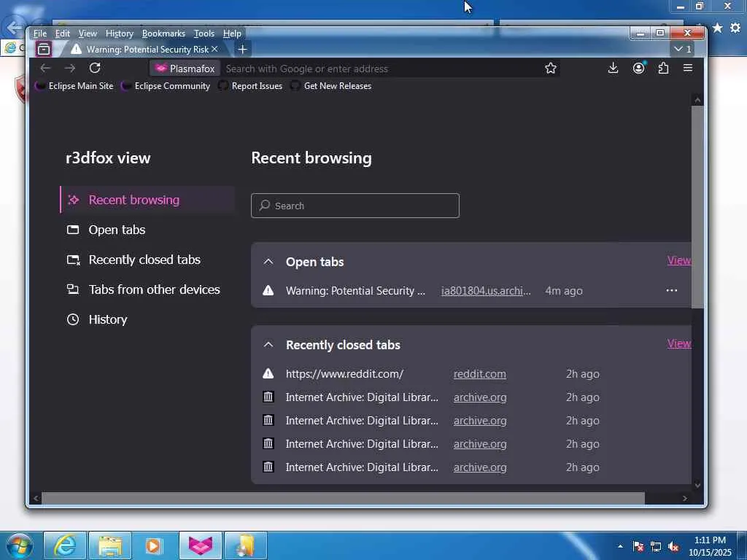The height and width of the screenshot is (560, 747).
Task: Click the Recent browsing search field
Action: click(x=355, y=206)
